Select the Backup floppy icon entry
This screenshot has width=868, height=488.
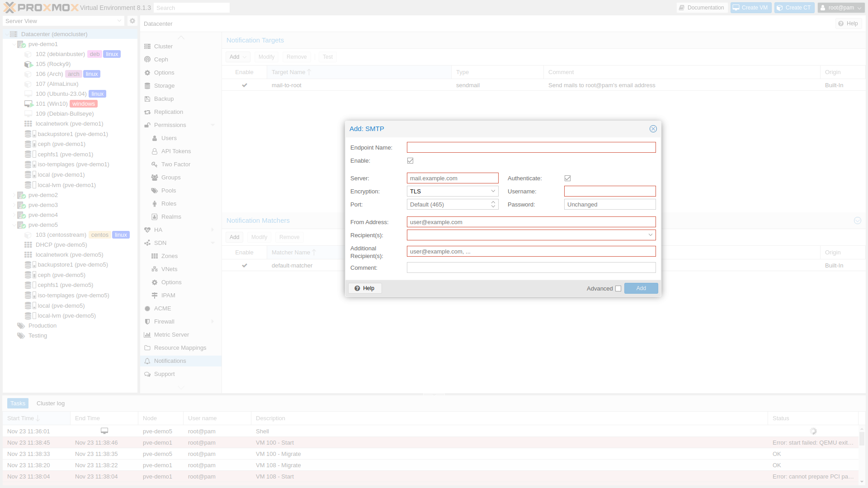(x=147, y=99)
